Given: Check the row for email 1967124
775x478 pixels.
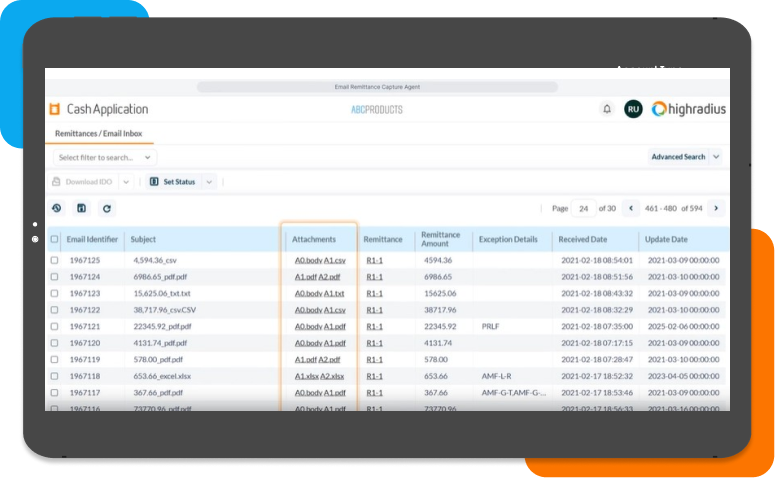Looking at the screenshot, I should [54, 277].
